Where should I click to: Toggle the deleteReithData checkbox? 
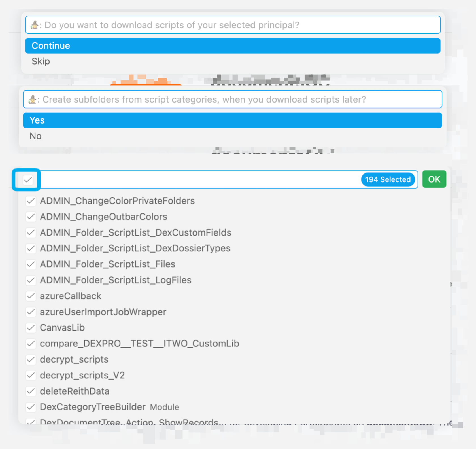click(31, 391)
